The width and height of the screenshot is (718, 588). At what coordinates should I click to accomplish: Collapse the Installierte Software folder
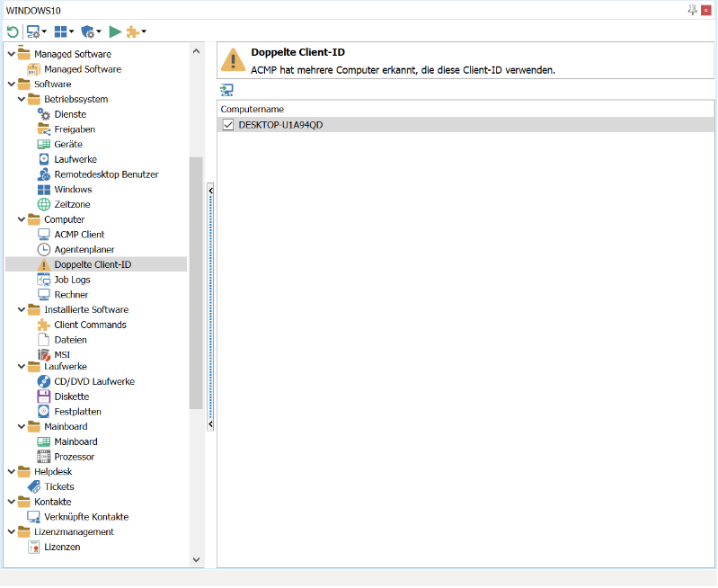[22, 310]
